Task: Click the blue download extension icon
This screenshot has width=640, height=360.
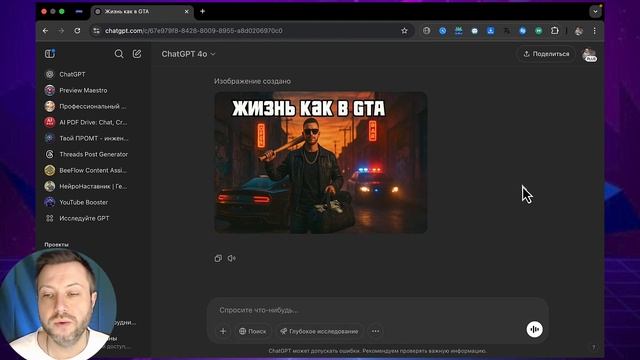Action: 491,31
